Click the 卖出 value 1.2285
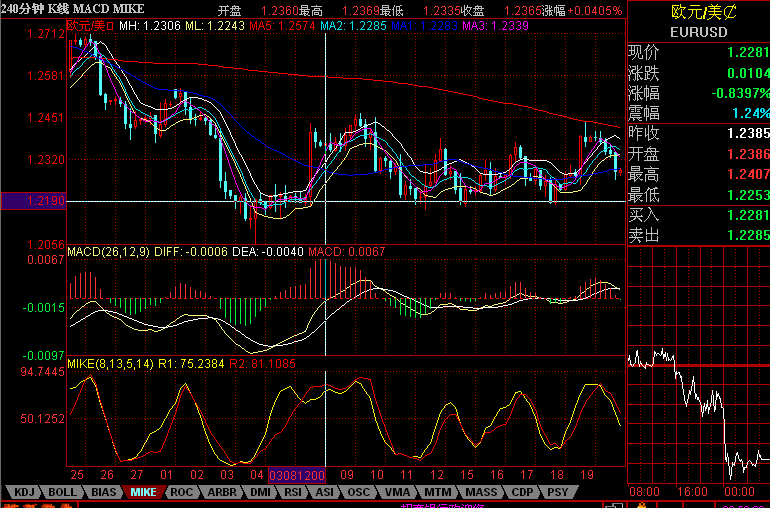 (748, 235)
